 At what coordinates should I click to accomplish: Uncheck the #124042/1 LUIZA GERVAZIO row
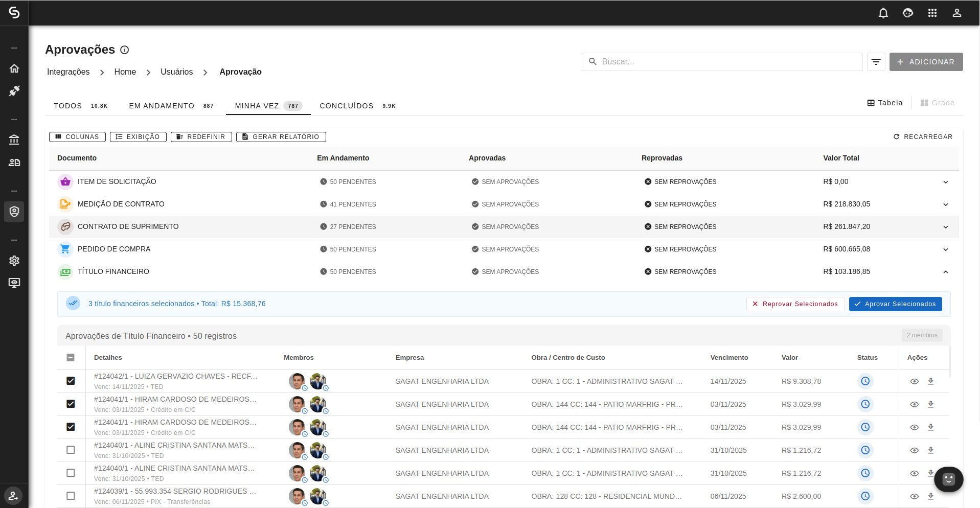(x=71, y=381)
